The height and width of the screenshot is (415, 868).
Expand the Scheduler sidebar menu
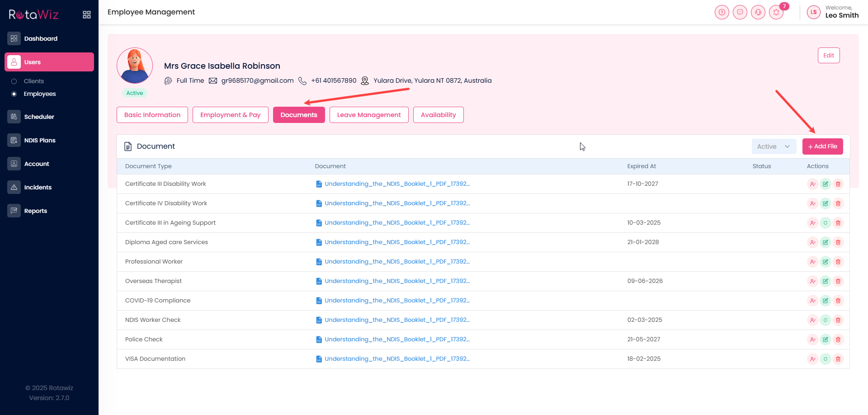39,117
